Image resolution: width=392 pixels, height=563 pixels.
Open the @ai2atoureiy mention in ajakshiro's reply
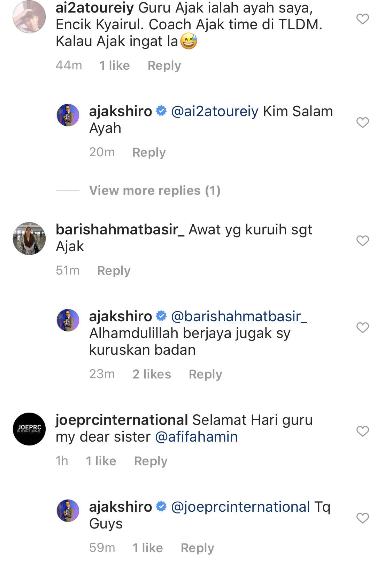click(x=215, y=111)
